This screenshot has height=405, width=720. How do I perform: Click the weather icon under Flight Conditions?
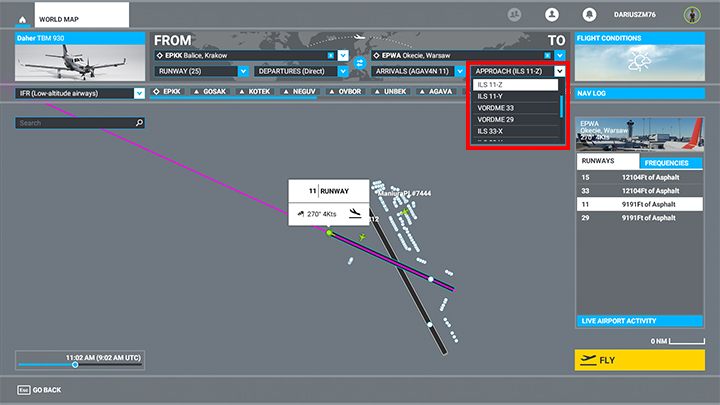click(639, 62)
